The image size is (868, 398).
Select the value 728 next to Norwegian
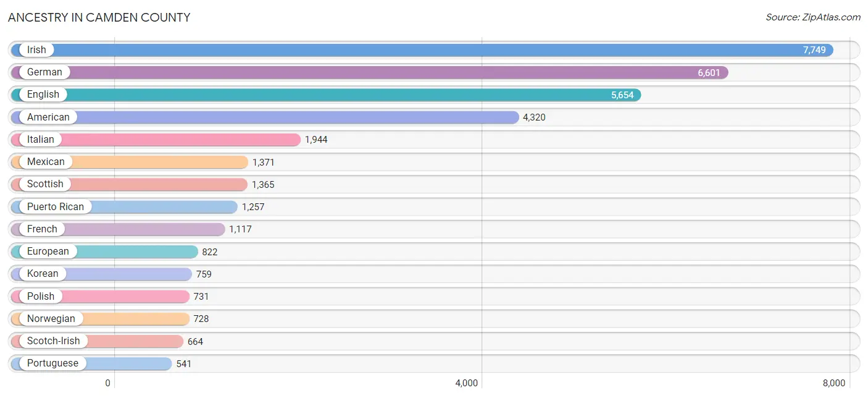[x=201, y=319]
